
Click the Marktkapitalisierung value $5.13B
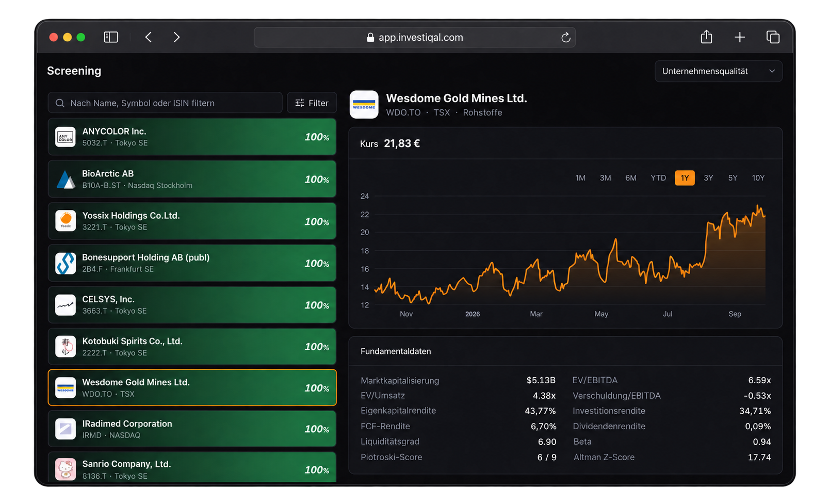point(541,380)
